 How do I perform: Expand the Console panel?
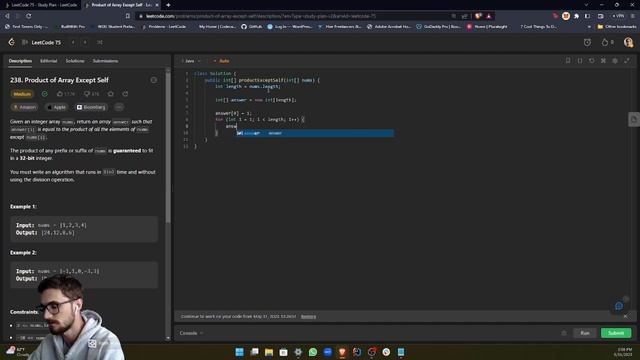(191, 333)
